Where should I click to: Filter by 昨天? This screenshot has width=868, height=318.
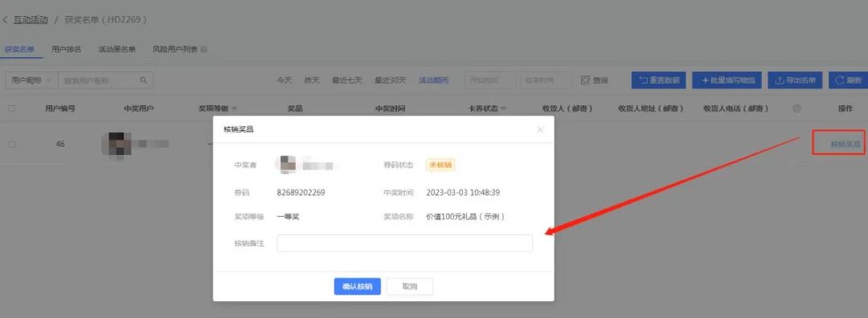pyautogui.click(x=312, y=80)
